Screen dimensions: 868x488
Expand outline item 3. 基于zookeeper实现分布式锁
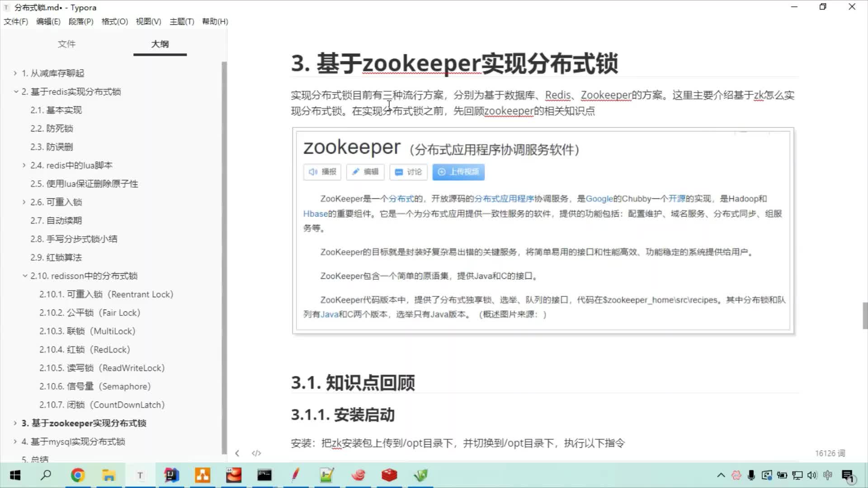(x=15, y=423)
